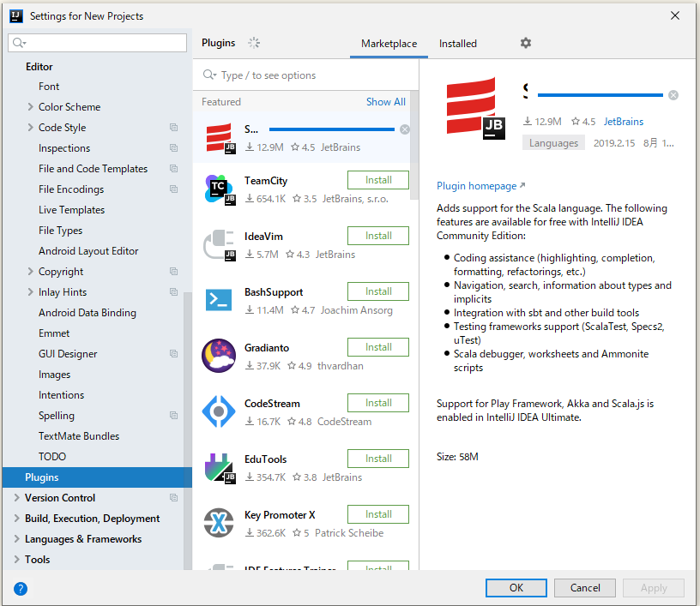
Task: Click Show All featured plugins
Action: (x=386, y=102)
